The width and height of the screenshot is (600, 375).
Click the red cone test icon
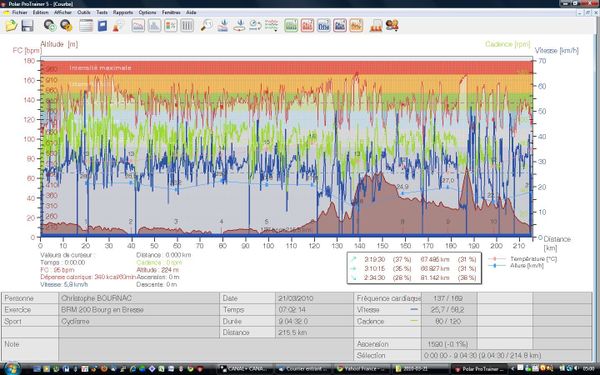coord(118,26)
